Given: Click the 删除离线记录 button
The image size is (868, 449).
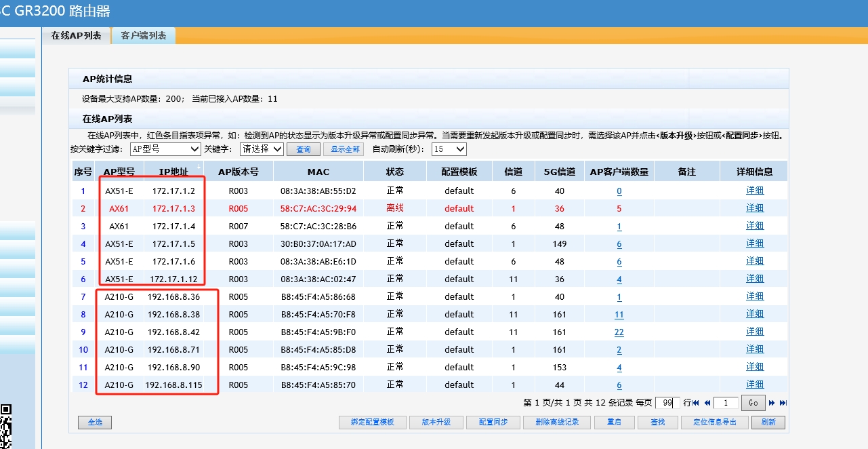Looking at the screenshot, I should [557, 422].
